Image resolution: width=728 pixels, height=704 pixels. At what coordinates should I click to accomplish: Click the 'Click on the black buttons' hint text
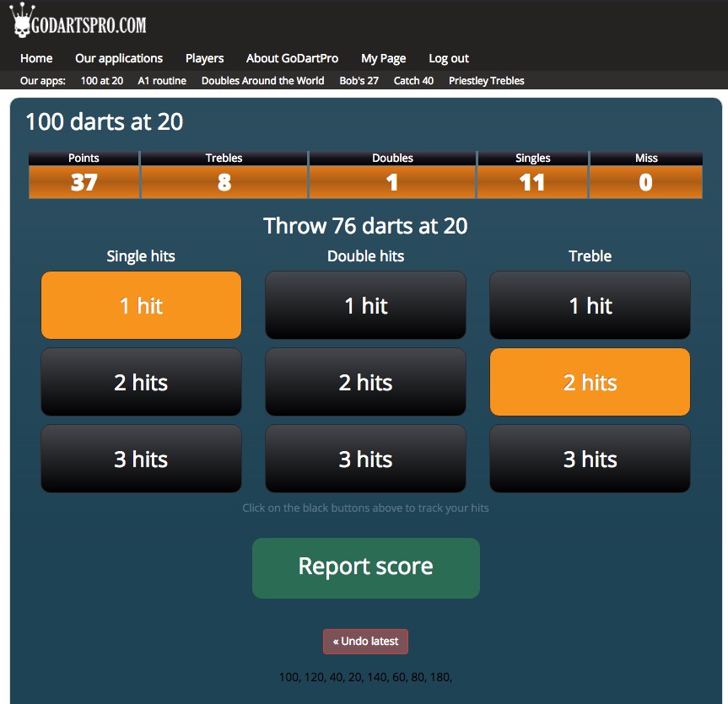[x=365, y=508]
